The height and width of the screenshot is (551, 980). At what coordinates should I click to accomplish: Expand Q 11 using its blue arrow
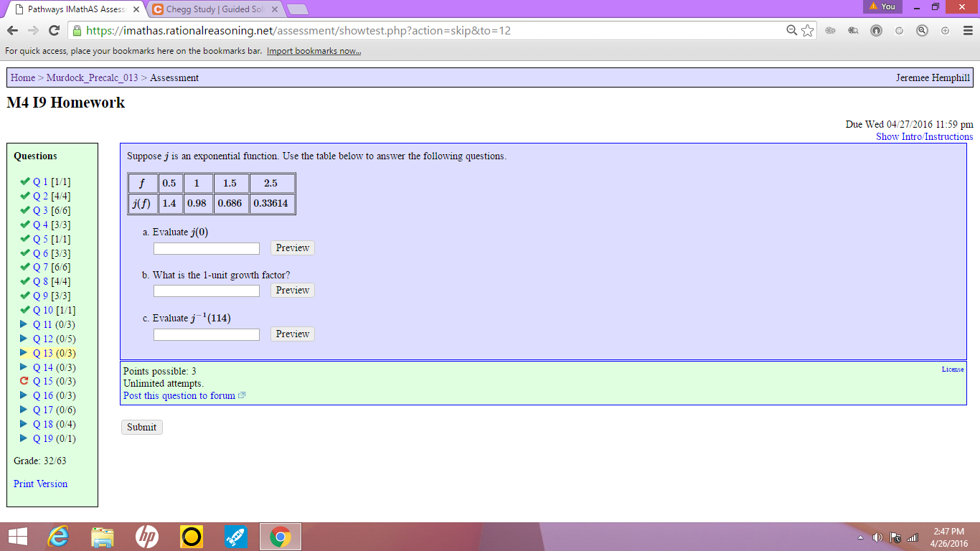pos(24,324)
